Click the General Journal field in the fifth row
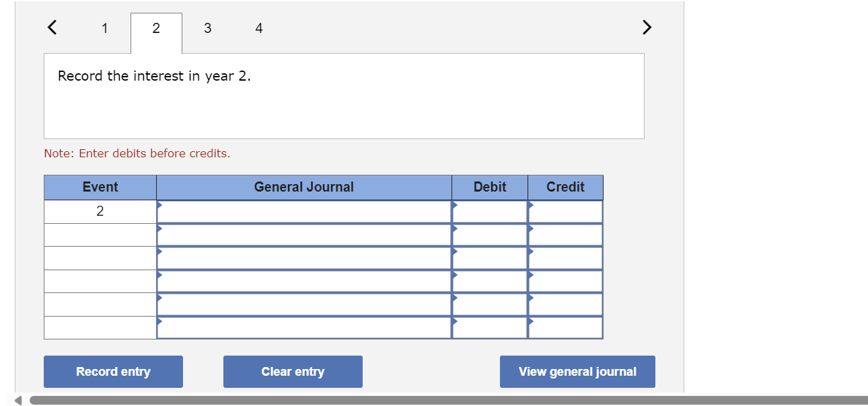 click(303, 304)
